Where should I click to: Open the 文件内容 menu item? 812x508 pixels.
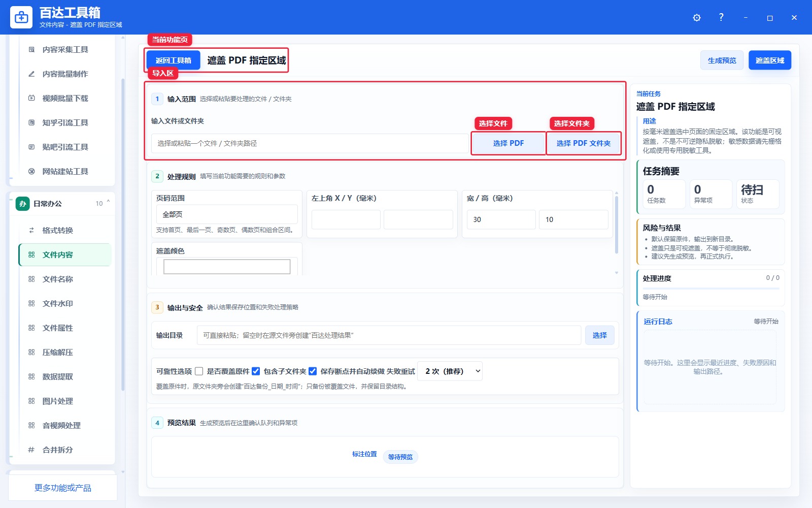(65, 255)
